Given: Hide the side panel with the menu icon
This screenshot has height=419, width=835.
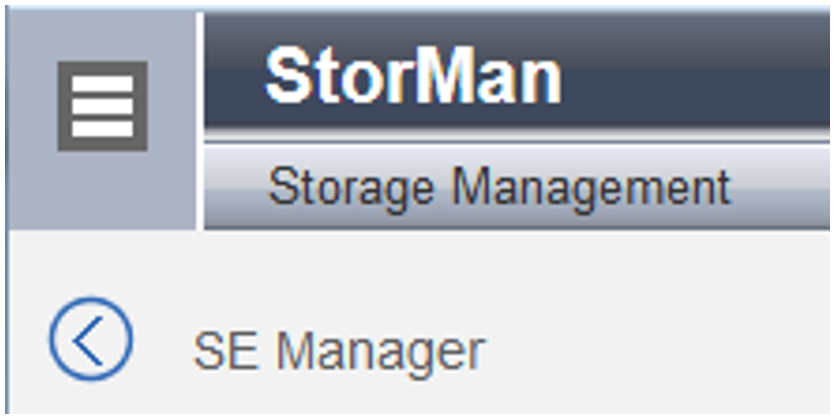Looking at the screenshot, I should click(x=102, y=106).
